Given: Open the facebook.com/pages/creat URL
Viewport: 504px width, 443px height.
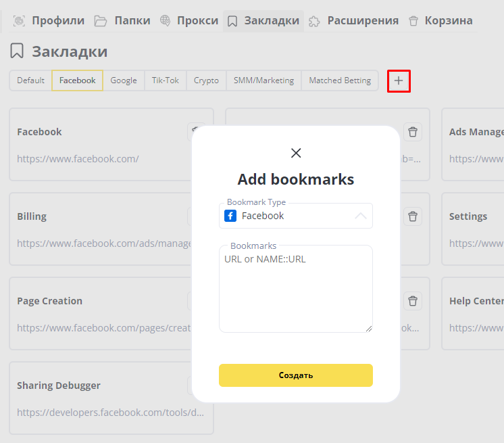Looking at the screenshot, I should tap(104, 328).
